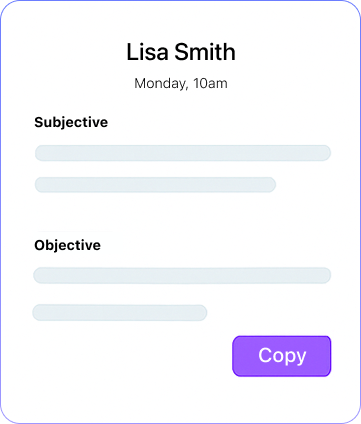Click the long placeholder line under Objective
The image size is (361, 424).
tap(182, 275)
